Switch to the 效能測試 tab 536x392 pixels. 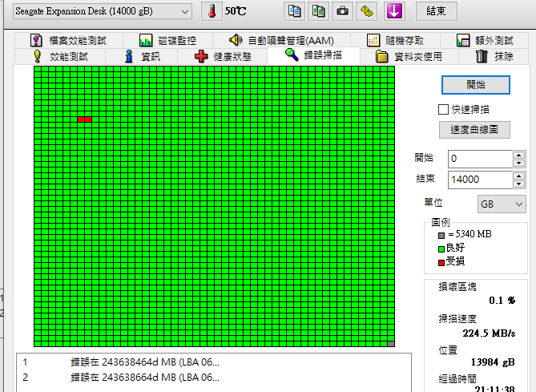click(60, 56)
